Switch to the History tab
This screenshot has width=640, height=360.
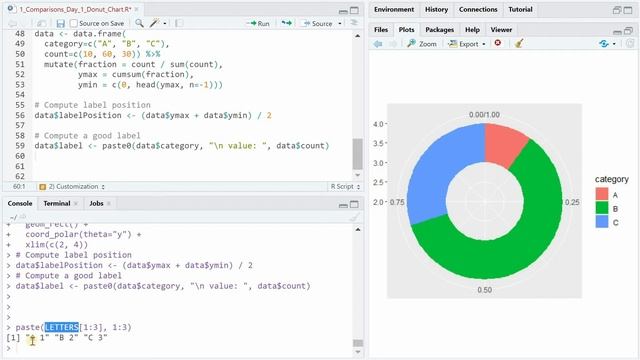coord(436,9)
